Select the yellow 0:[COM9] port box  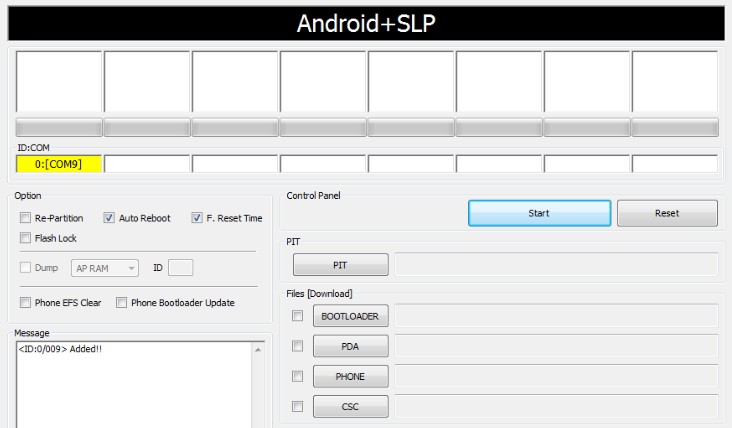[x=59, y=164]
